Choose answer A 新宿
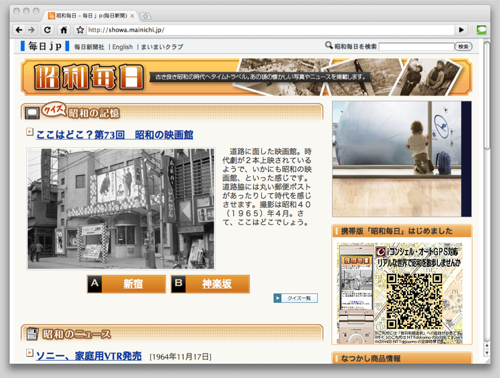The image size is (500, 378). pos(126,284)
